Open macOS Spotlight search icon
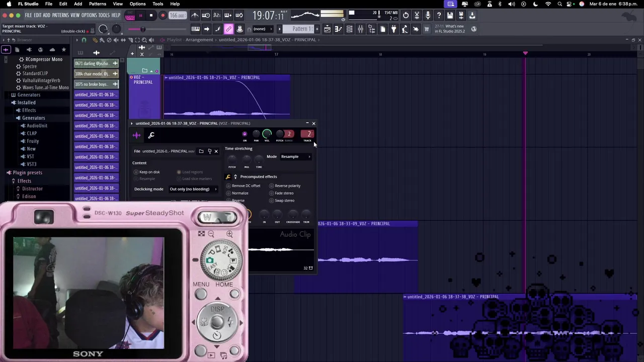The width and height of the screenshot is (644, 362). (x=559, y=4)
